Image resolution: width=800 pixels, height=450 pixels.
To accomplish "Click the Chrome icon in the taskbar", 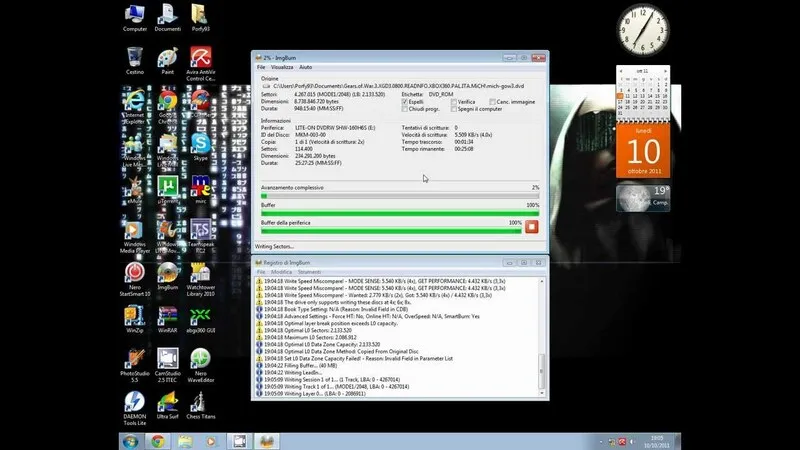I will 157,440.
